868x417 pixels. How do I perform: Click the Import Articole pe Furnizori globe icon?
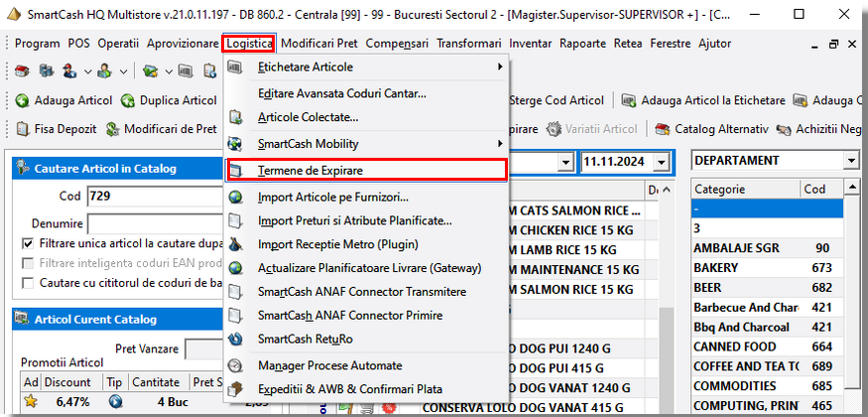tap(235, 197)
